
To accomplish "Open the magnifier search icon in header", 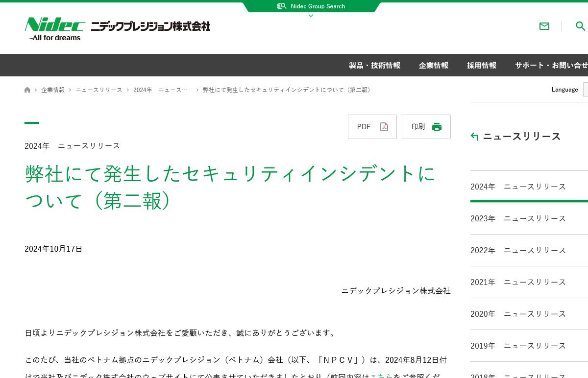I will pos(581,26).
